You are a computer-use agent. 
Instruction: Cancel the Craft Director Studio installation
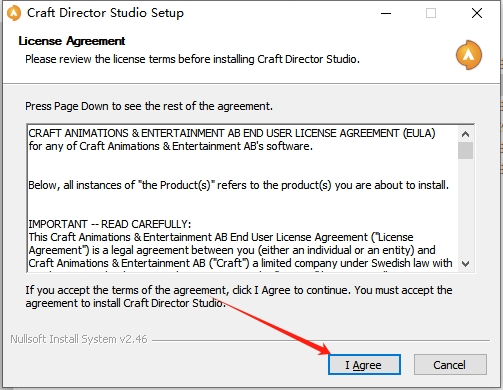[450, 365]
